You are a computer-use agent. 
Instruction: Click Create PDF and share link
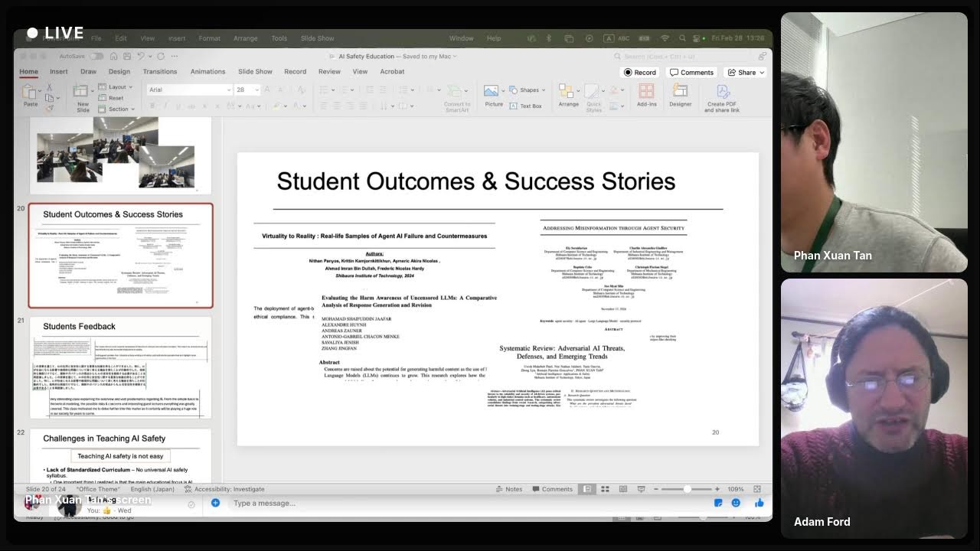[722, 98]
